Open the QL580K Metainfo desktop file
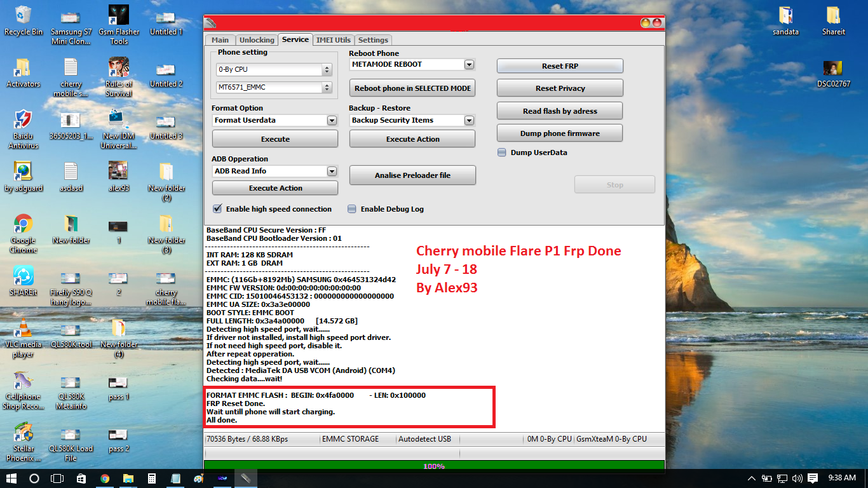Viewport: 868px width, 488px height. tap(71, 390)
